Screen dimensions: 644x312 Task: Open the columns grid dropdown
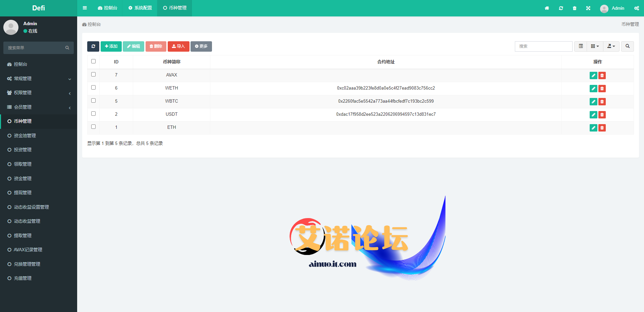pyautogui.click(x=595, y=46)
